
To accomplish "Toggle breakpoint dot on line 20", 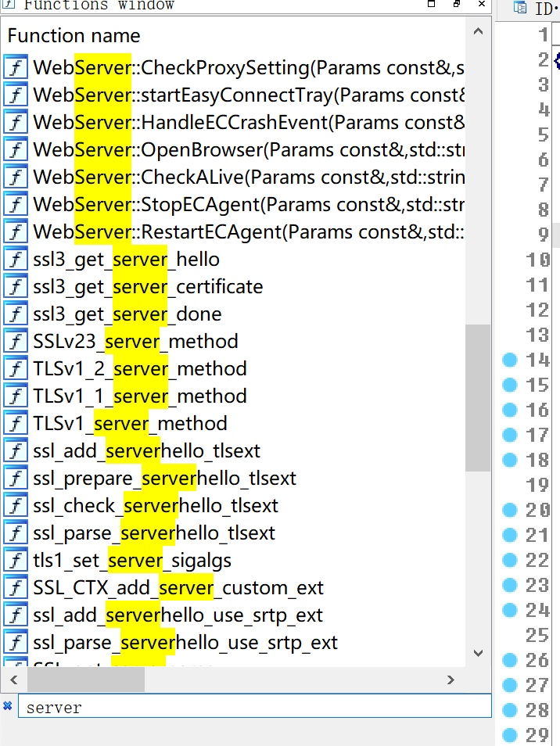I will 510,510.
